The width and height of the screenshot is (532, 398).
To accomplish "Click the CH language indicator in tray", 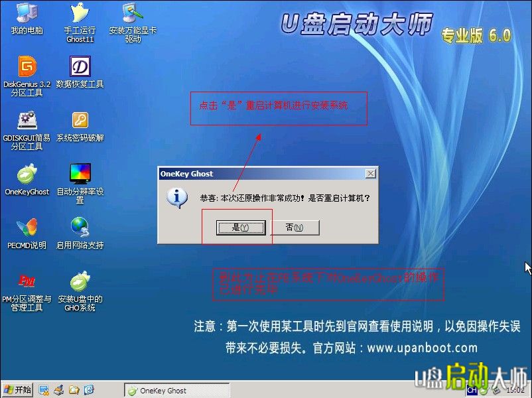I will pyautogui.click(x=472, y=390).
